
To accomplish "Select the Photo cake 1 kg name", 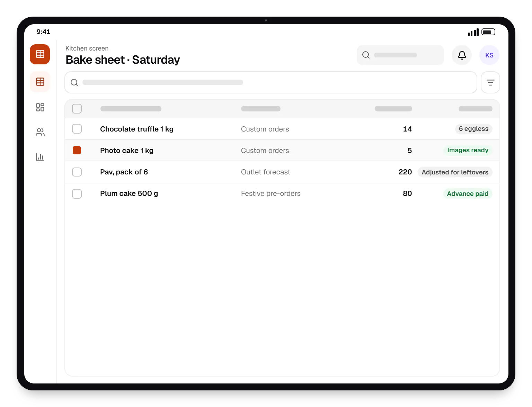I will (127, 151).
